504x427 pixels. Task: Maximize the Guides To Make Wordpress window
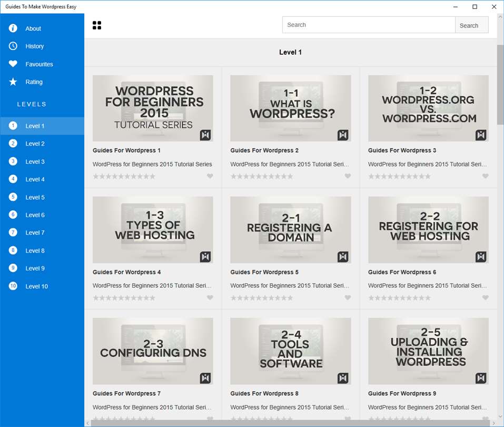coord(475,7)
